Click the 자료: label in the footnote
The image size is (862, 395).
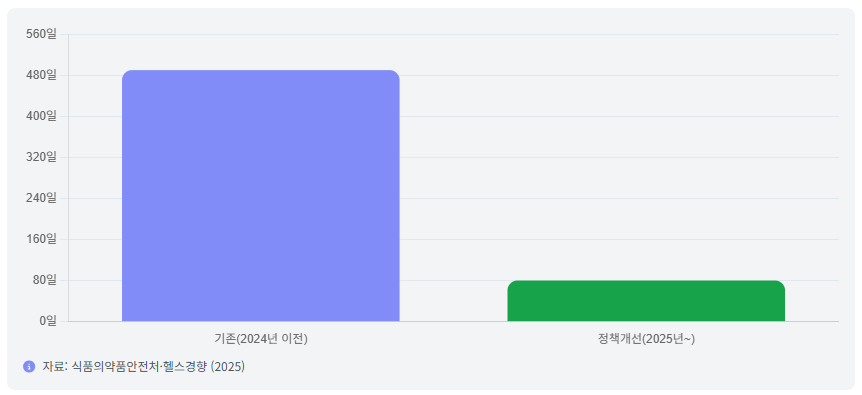tap(55, 366)
